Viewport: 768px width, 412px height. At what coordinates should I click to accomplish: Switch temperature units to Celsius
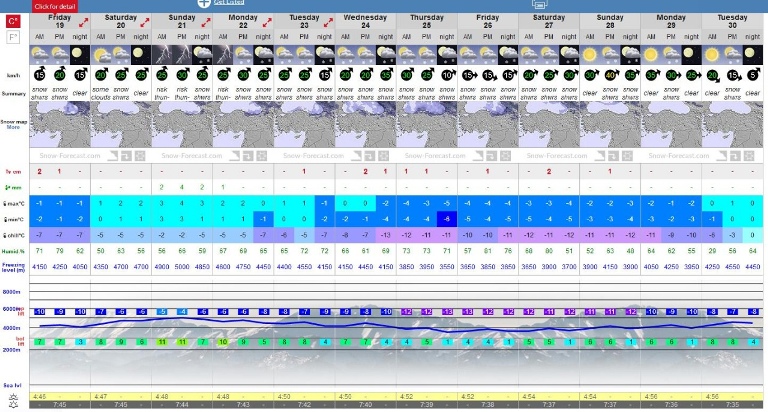(14, 20)
